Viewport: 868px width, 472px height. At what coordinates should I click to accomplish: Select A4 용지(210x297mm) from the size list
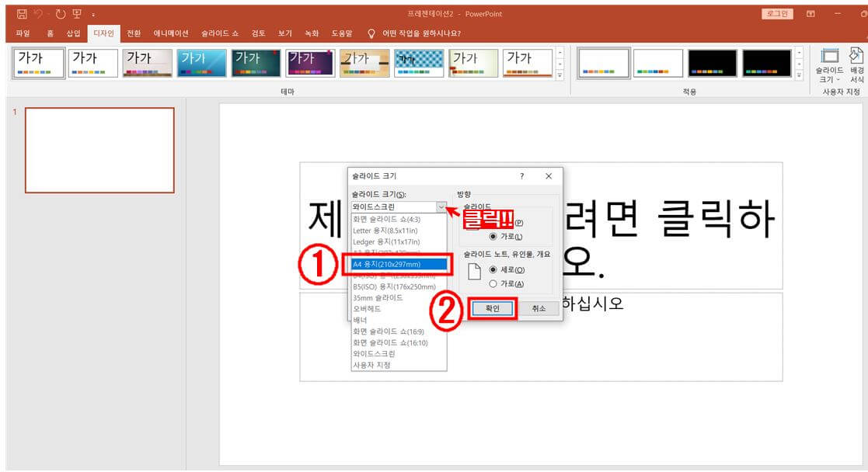coord(399,264)
